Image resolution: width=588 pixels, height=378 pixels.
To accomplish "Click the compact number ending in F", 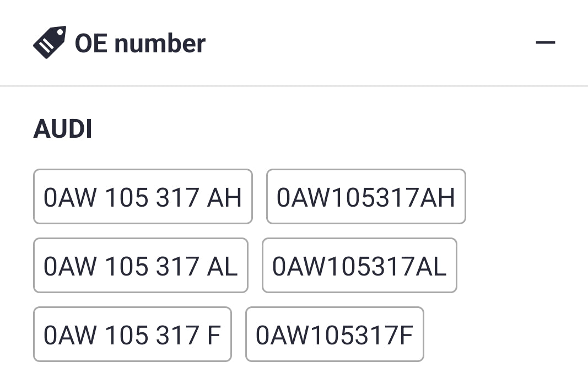I will [x=335, y=334].
